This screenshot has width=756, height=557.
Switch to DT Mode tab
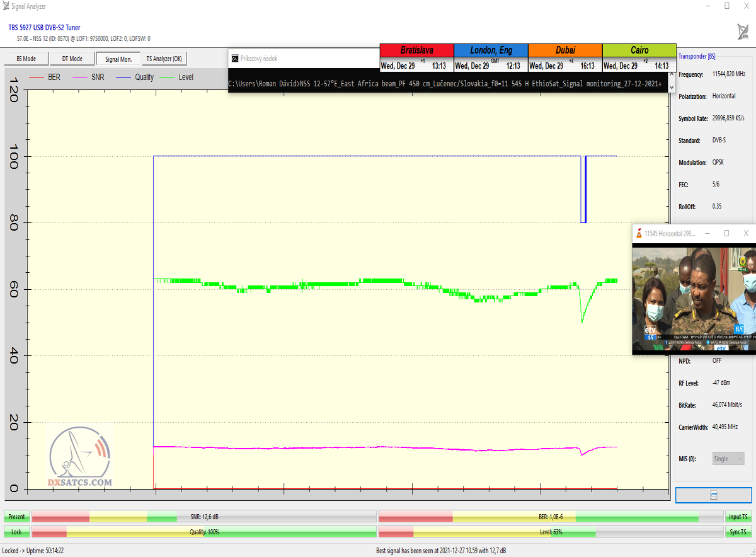point(72,59)
